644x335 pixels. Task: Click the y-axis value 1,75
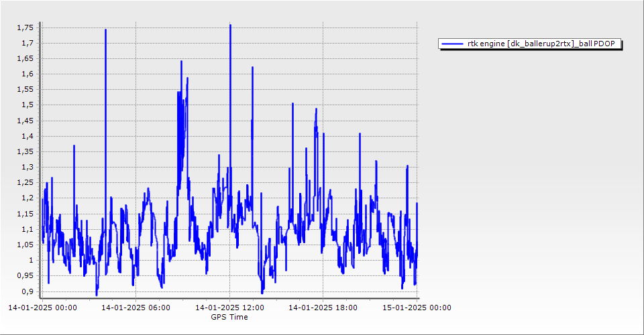(x=25, y=27)
